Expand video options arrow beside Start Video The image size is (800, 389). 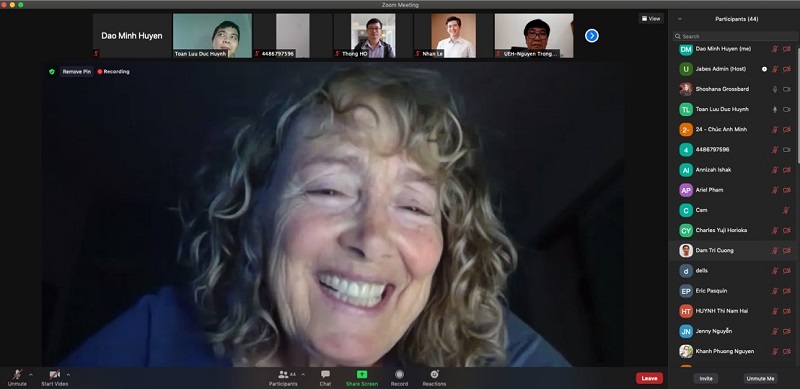pos(68,375)
